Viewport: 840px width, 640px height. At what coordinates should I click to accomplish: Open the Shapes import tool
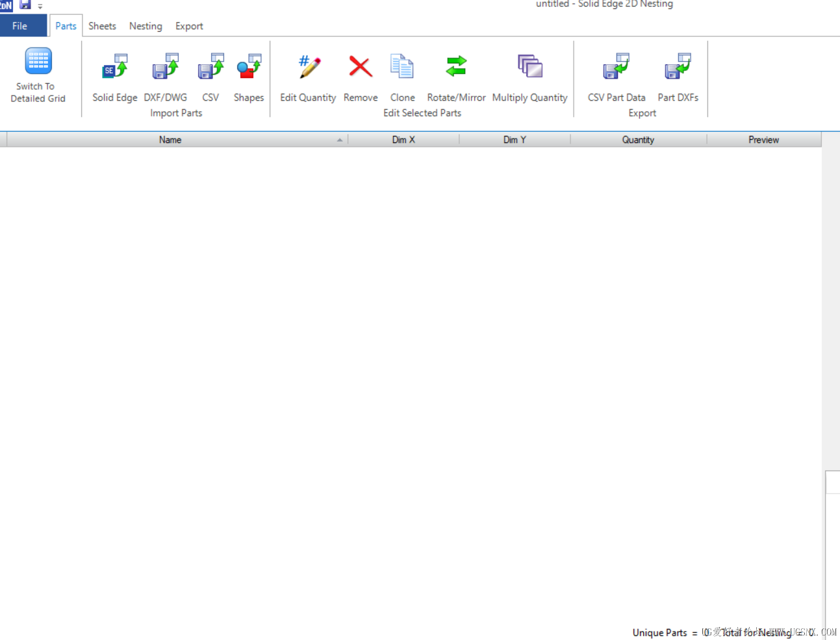tap(249, 78)
